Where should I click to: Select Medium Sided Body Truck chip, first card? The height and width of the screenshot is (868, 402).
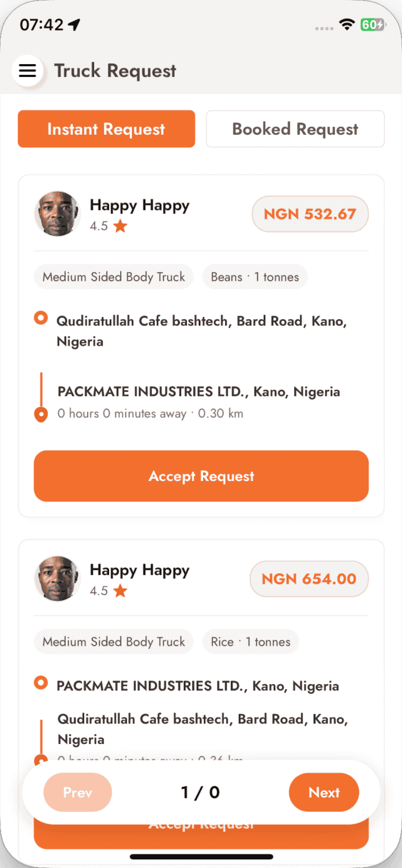click(x=114, y=277)
